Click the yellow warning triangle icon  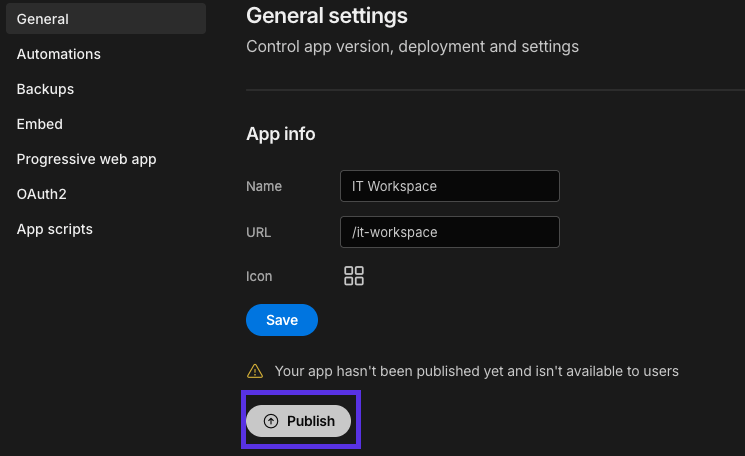(255, 371)
